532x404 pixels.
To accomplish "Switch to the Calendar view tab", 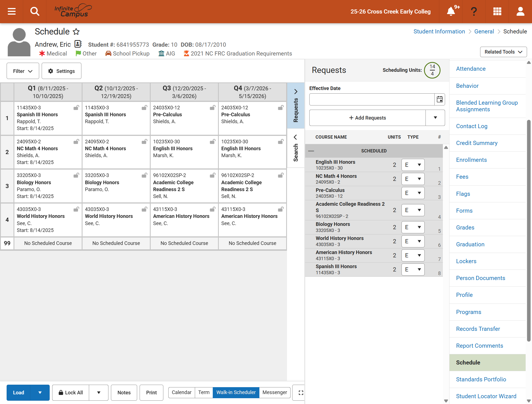I will [182, 392].
